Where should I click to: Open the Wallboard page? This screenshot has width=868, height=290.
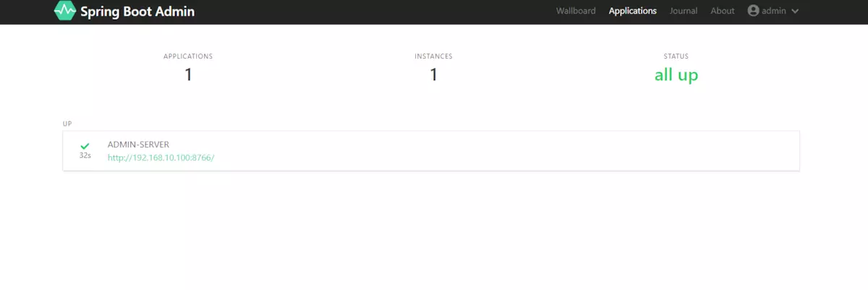pyautogui.click(x=576, y=11)
